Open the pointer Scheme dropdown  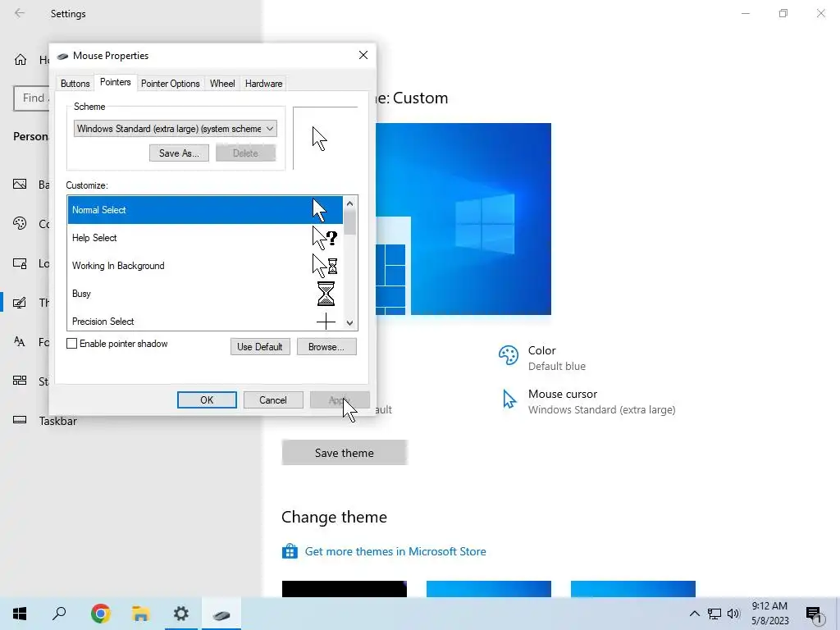click(176, 129)
